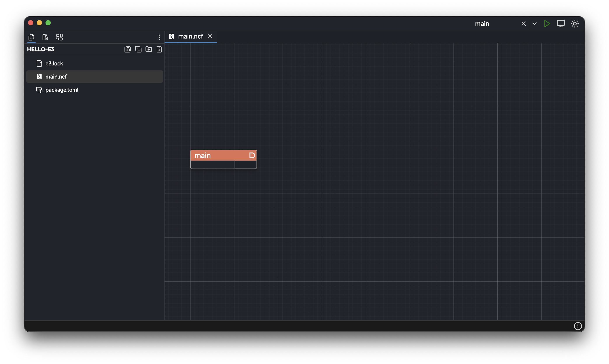Toggle the light/dark theme with the sun icon
This screenshot has height=364, width=609.
coord(575,24)
